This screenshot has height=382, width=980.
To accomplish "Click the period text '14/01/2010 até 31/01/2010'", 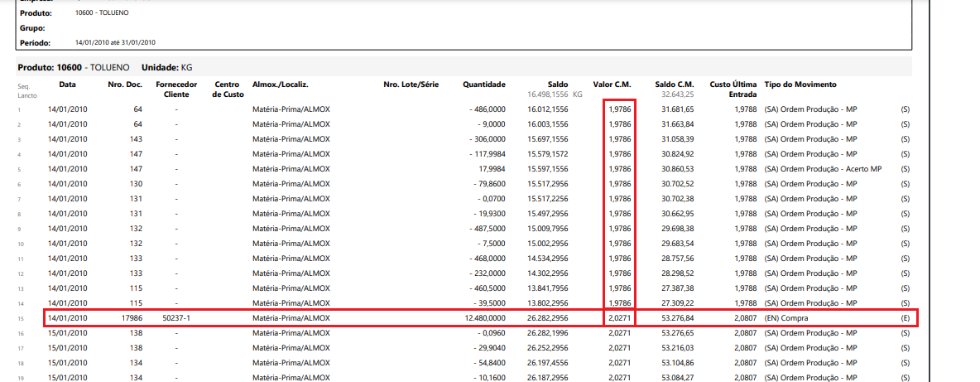I will (x=115, y=42).
